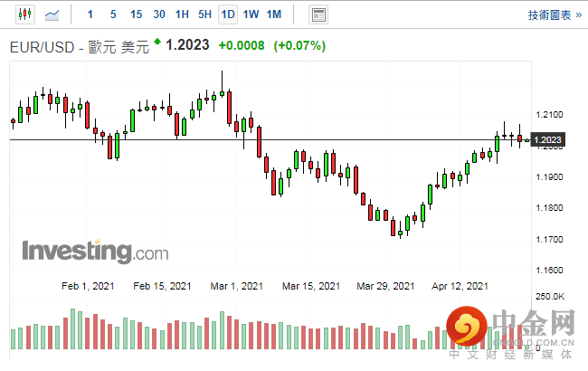Switch to candlestick chart type
Image resolution: width=588 pixels, height=371 pixels.
point(25,14)
